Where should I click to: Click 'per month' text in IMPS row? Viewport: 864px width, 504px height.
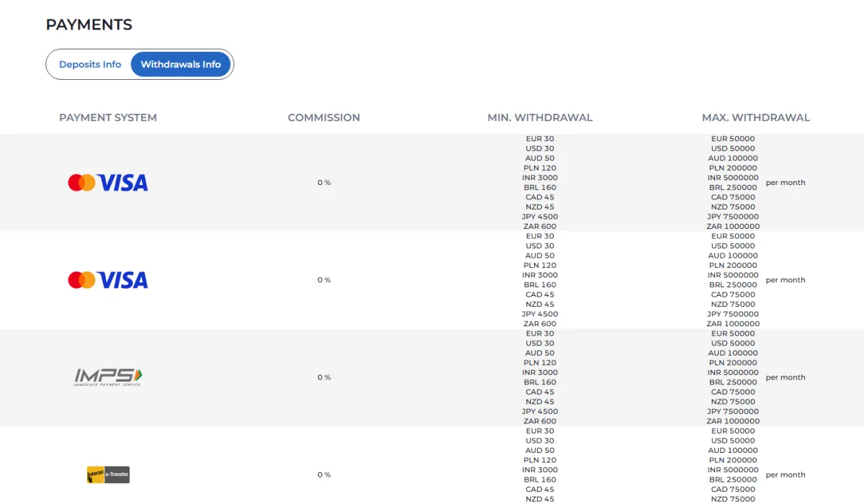click(786, 377)
